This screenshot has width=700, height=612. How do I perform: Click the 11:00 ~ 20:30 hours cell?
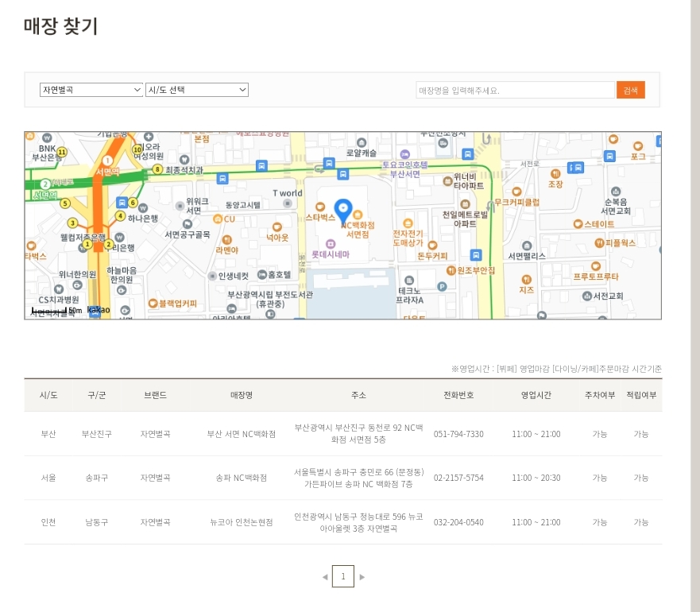coord(536,478)
